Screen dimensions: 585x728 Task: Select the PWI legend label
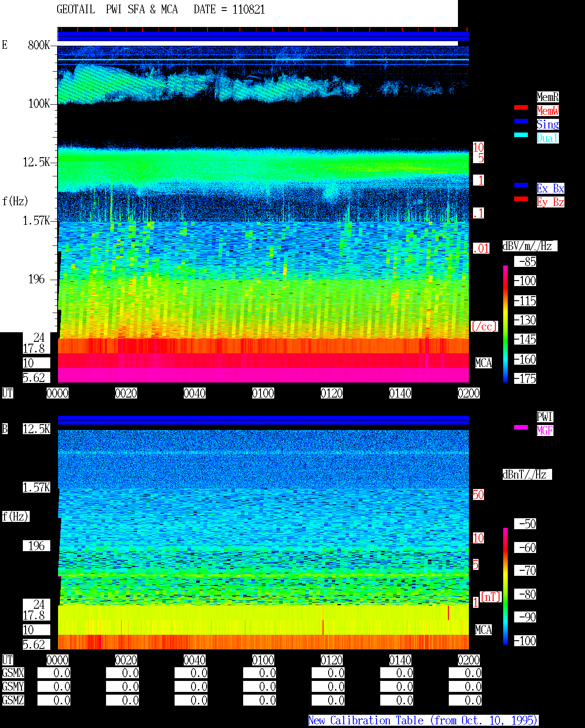tap(545, 417)
